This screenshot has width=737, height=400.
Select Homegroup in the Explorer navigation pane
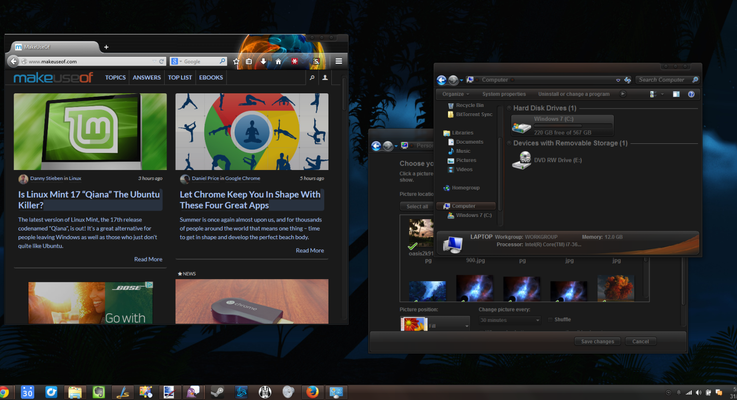(x=466, y=187)
